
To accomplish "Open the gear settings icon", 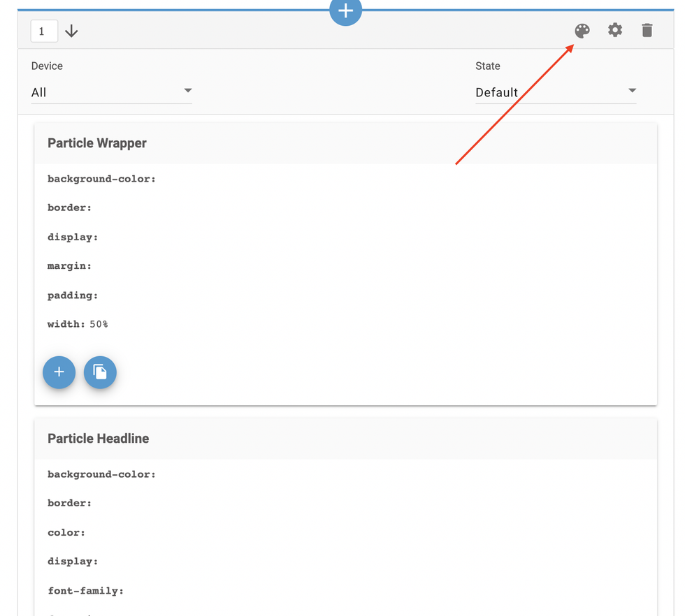I will [614, 30].
